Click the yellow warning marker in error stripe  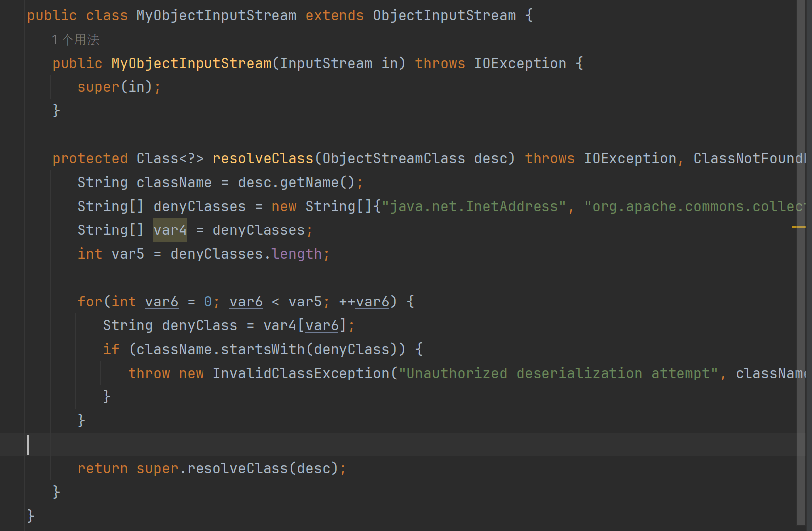coord(799,227)
